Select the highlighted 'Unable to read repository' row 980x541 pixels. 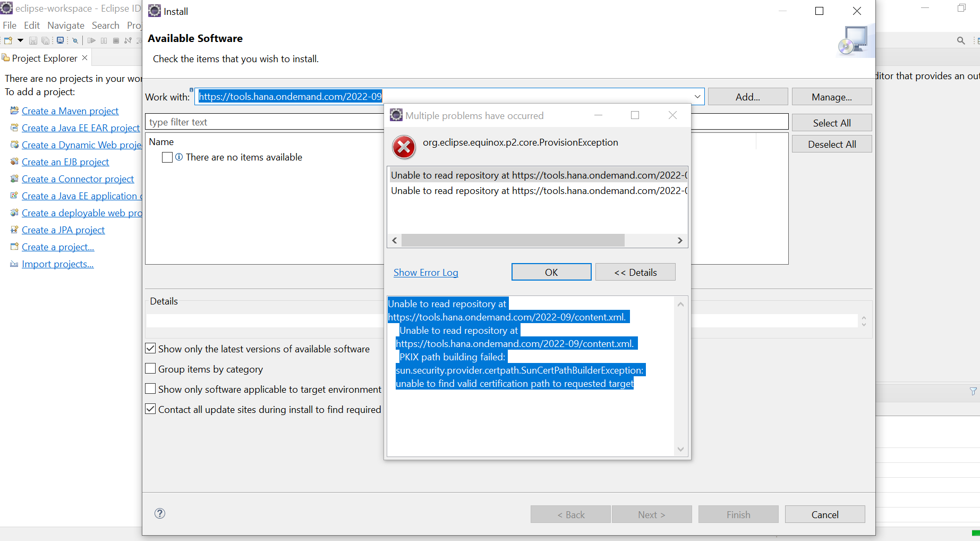click(x=538, y=175)
